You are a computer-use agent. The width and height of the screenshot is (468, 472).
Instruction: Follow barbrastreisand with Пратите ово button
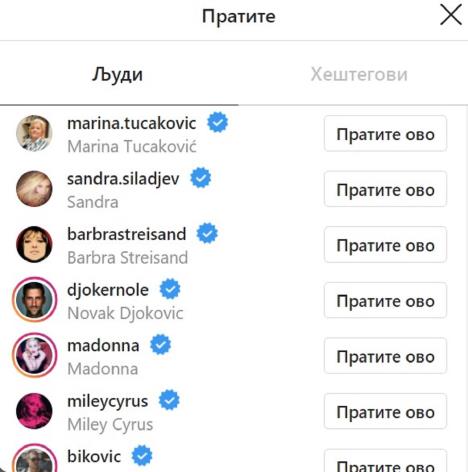click(x=385, y=245)
